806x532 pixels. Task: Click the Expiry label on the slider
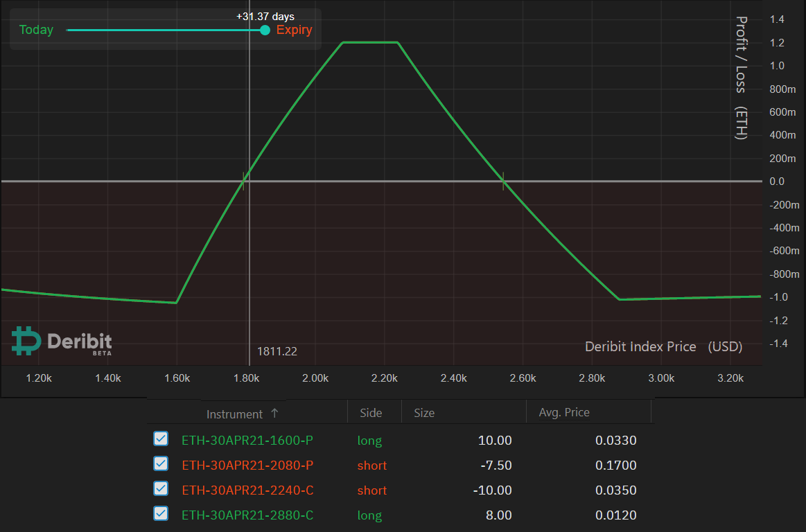[x=294, y=30]
